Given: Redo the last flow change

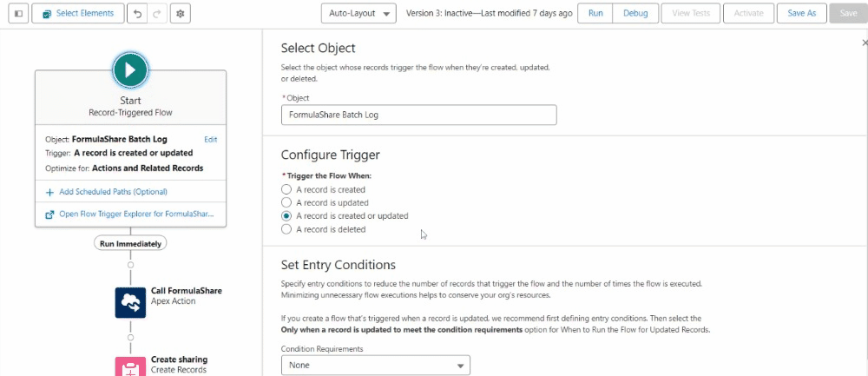Looking at the screenshot, I should [156, 13].
